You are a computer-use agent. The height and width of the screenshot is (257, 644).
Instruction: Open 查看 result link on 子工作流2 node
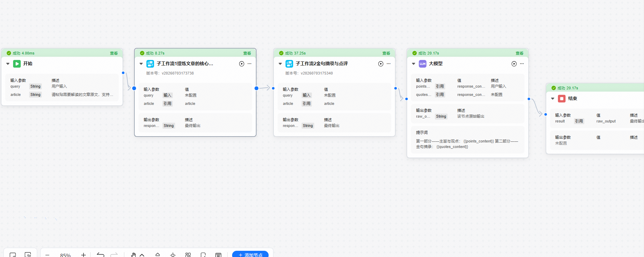coord(386,53)
